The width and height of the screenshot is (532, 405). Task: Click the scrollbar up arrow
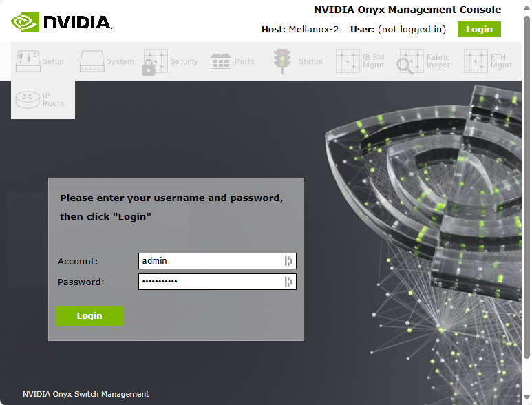(x=526, y=8)
